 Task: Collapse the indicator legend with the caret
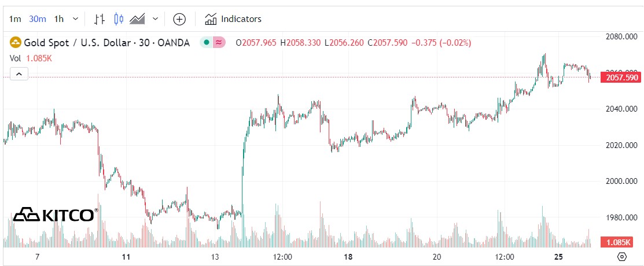[19, 74]
